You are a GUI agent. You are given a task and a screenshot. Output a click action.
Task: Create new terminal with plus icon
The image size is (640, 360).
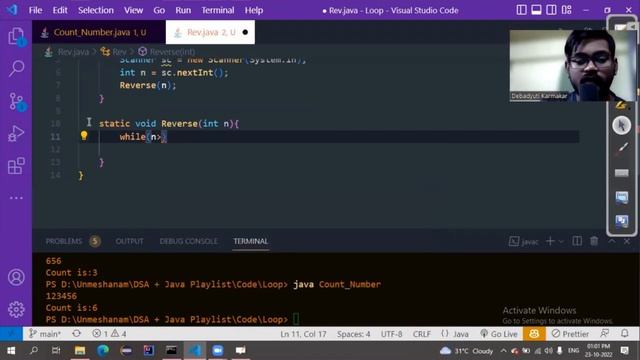pos(550,241)
